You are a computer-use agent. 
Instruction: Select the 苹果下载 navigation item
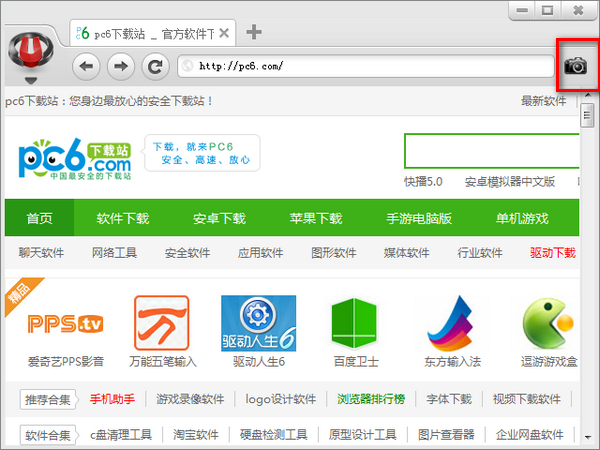(316, 218)
